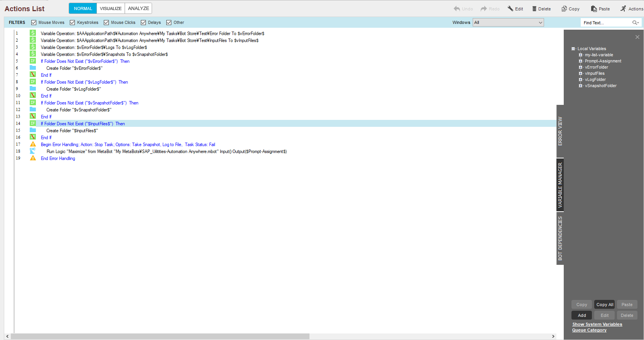Screen dimensions: 644x340
Task: Click the Find Text input field
Action: click(x=607, y=23)
